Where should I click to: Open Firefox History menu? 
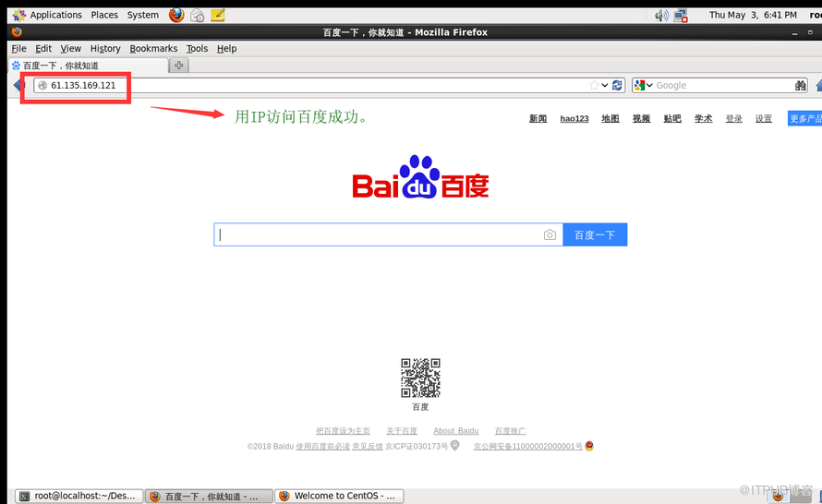click(105, 48)
